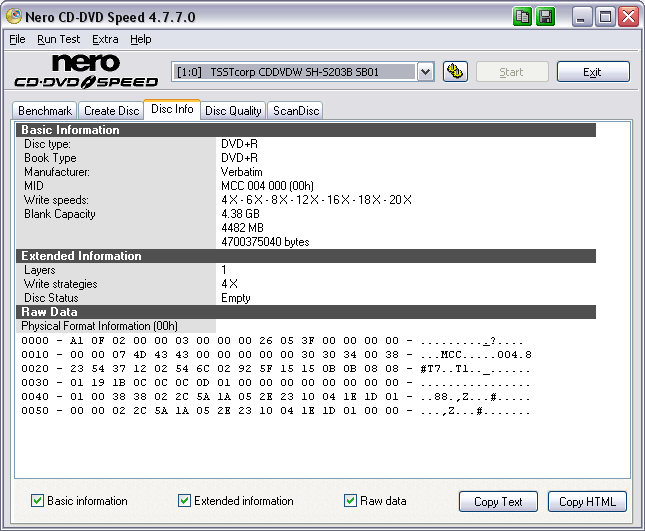Click raw data row 0030
Screen dimensions: 645x531
point(276,383)
